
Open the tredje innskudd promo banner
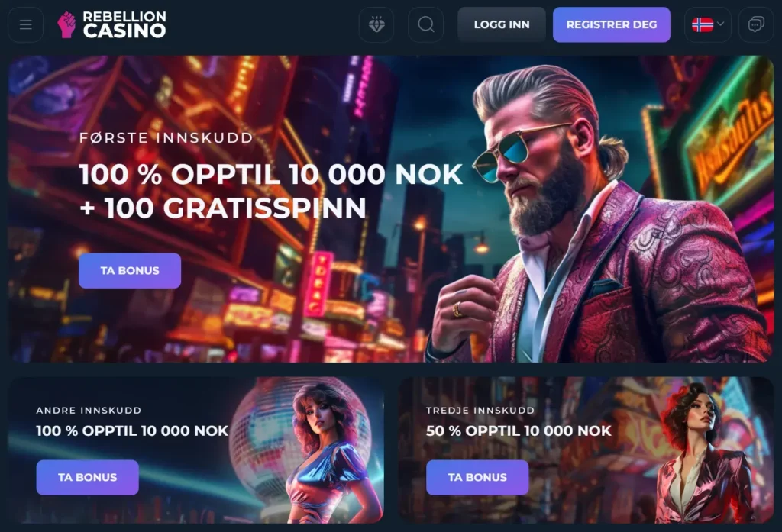point(586,450)
